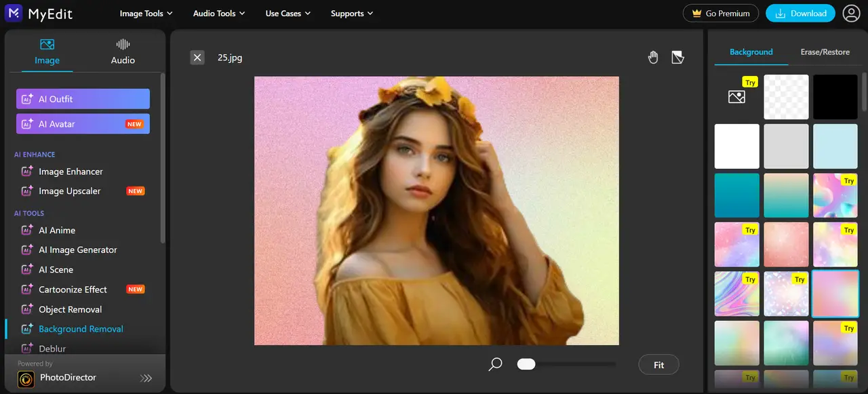This screenshot has height=394, width=868.
Task: Select the salmon bokeh background thumbnail
Action: coord(786,245)
